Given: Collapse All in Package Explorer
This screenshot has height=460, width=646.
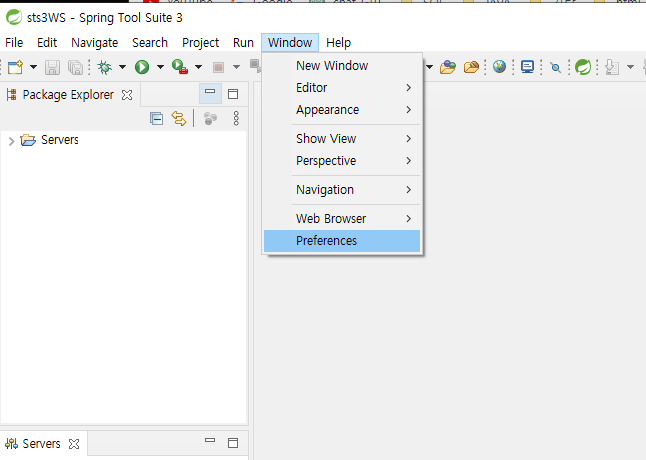Looking at the screenshot, I should pos(157,119).
